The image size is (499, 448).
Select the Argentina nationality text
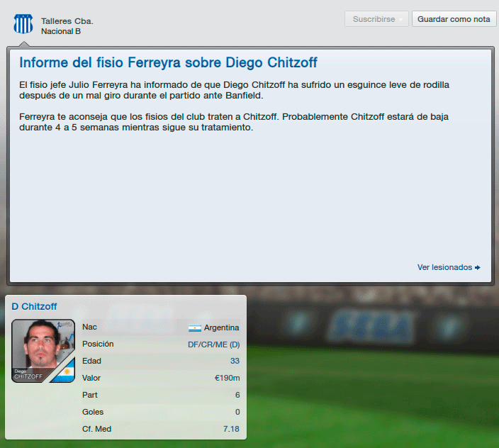(x=221, y=327)
